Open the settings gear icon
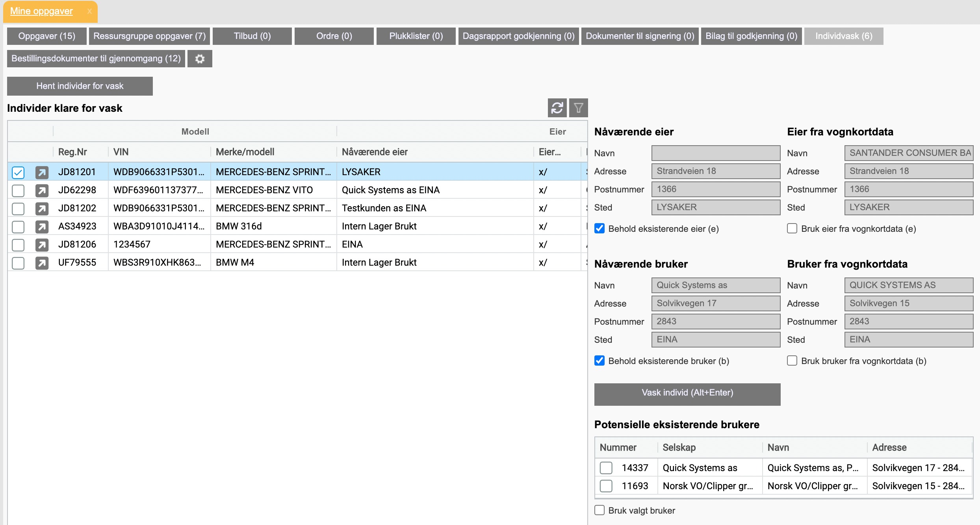The height and width of the screenshot is (525, 980). 200,59
